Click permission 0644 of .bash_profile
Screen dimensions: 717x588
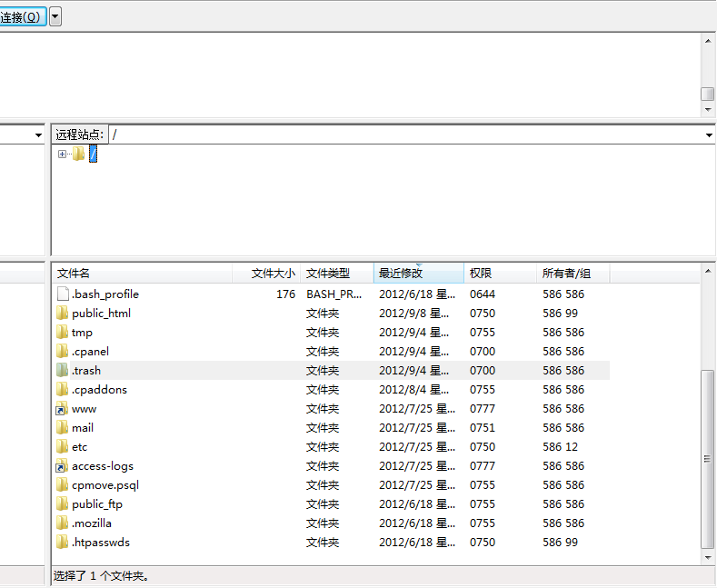[483, 294]
